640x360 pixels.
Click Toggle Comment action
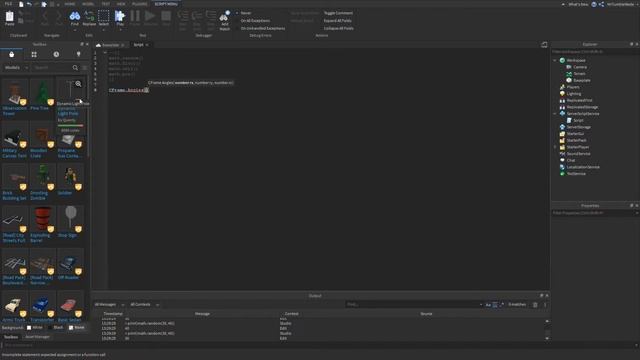[x=338, y=13]
